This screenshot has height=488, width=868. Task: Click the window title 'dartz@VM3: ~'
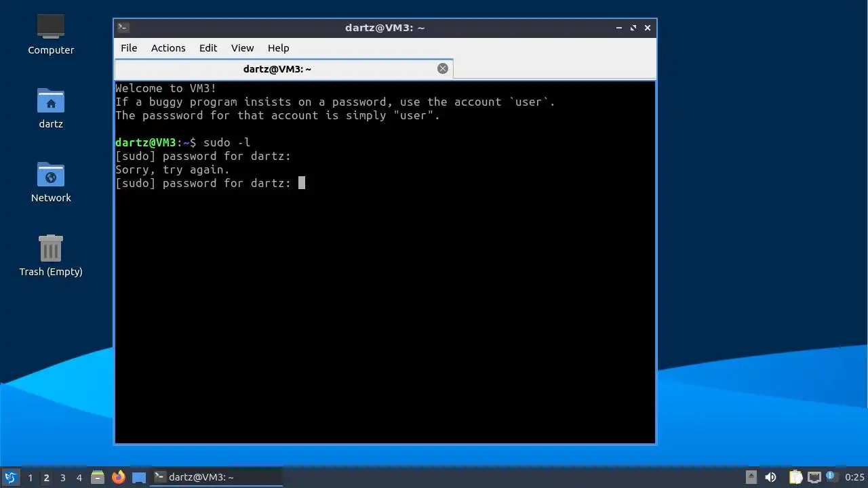coord(385,28)
